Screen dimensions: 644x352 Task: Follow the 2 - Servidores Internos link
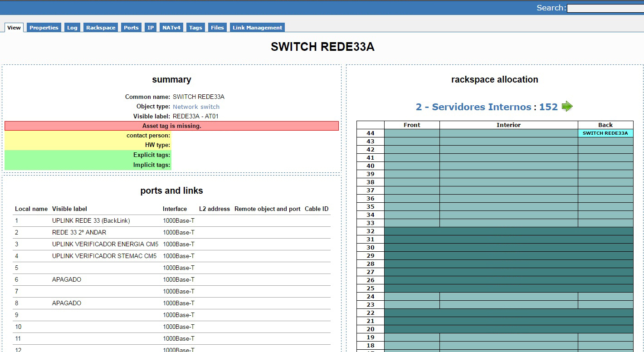(473, 107)
